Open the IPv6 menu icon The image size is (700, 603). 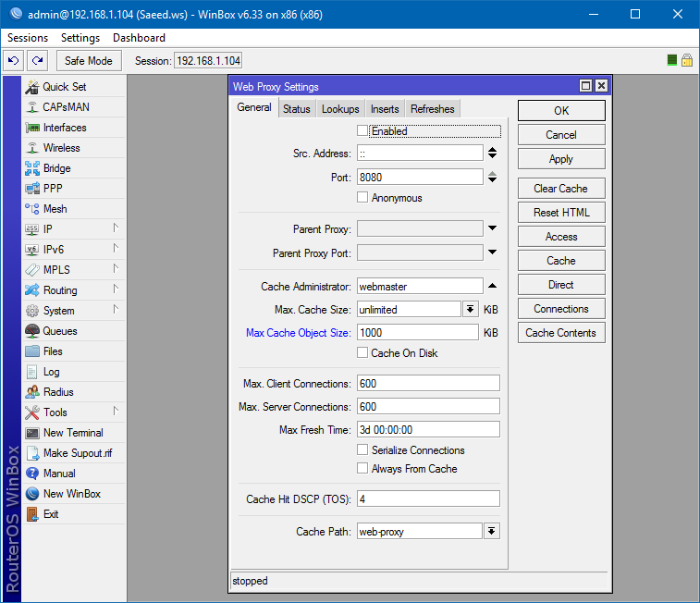(32, 250)
